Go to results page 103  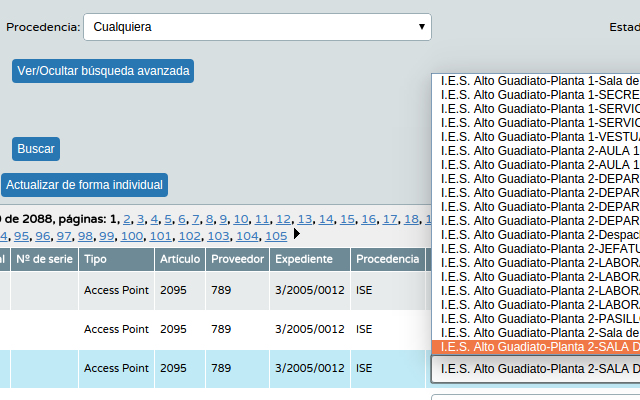click(218, 236)
